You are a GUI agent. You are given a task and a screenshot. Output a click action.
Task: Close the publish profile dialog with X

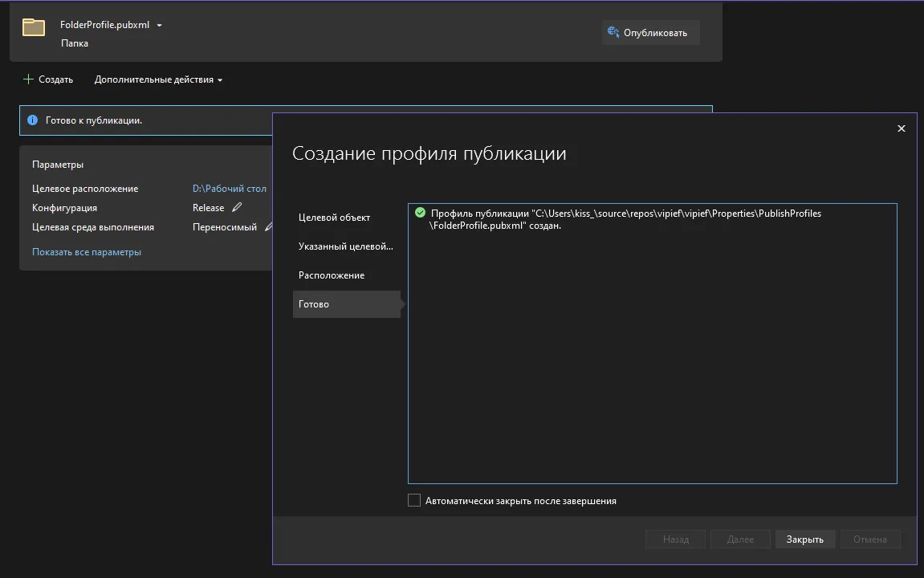pos(901,128)
